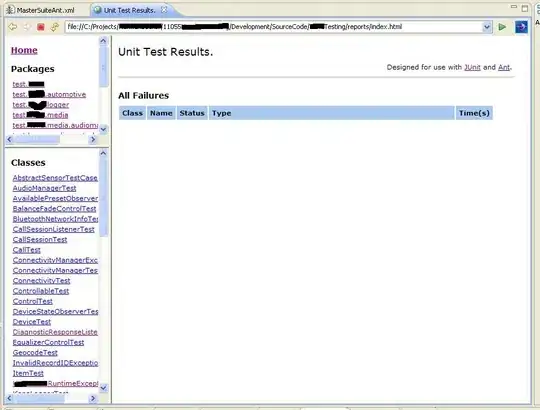
Task: Open the Home link
Action: click(x=24, y=50)
